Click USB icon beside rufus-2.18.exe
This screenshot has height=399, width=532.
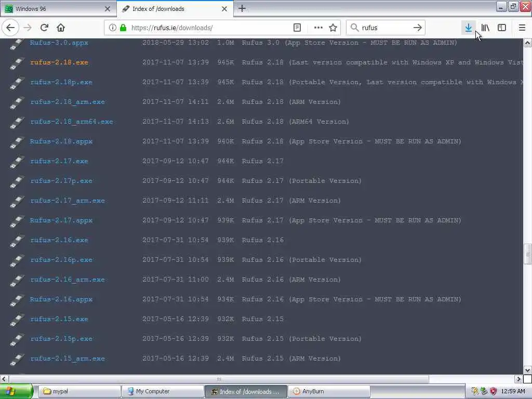tap(17, 63)
